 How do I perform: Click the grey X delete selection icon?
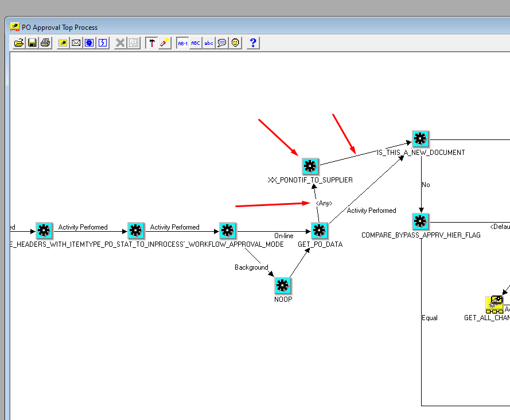120,43
